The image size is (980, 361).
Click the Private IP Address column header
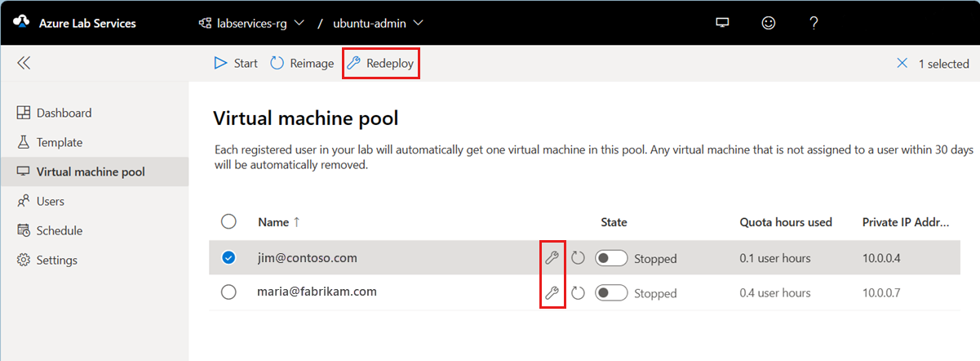point(907,222)
